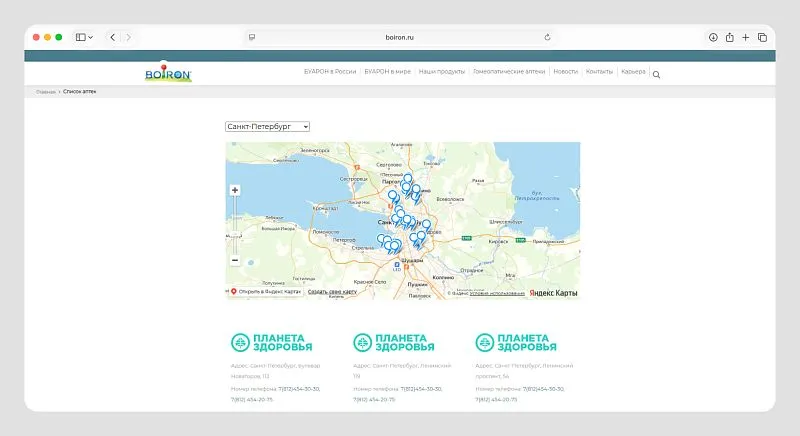Open the Наши продукты menu

pos(442,71)
